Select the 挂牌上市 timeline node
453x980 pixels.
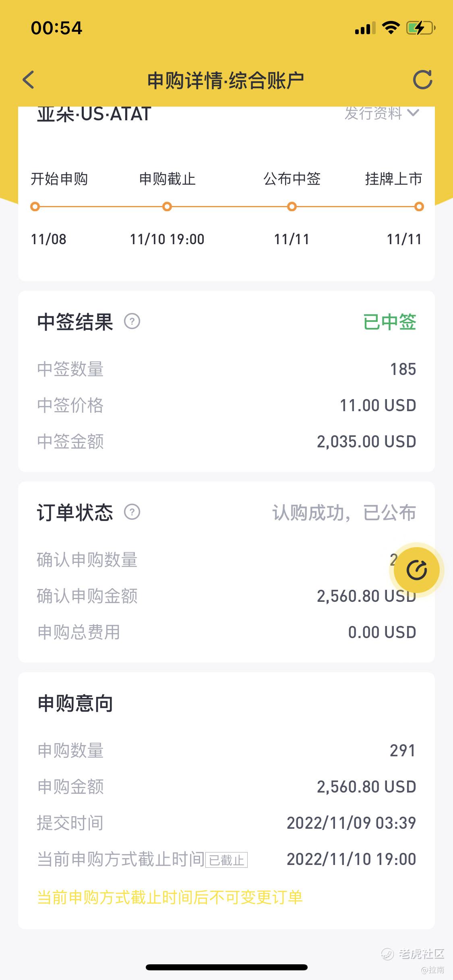point(419,207)
